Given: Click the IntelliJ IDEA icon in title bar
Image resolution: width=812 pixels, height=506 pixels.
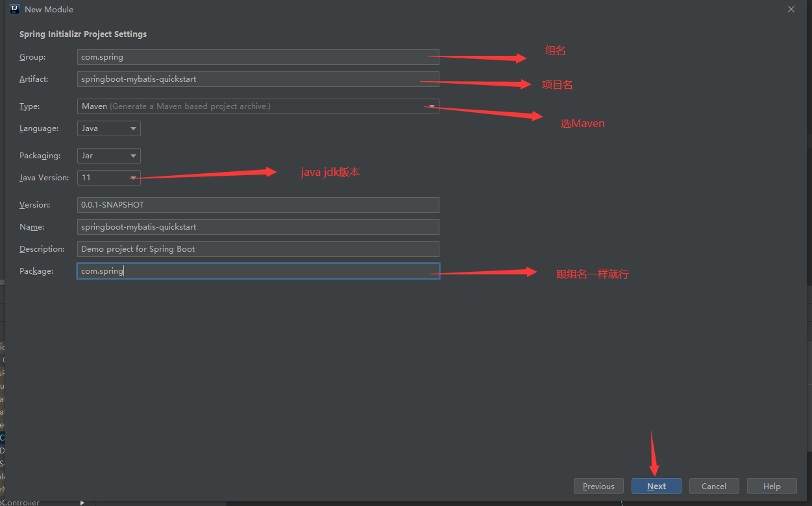Looking at the screenshot, I should (x=15, y=9).
